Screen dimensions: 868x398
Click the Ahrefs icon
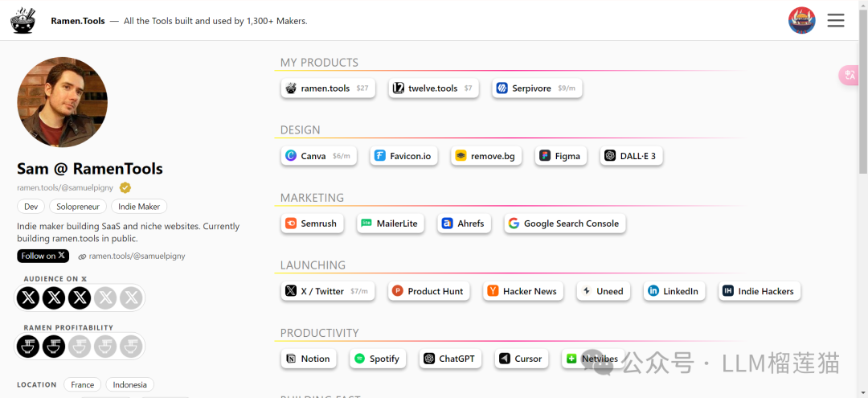click(448, 224)
